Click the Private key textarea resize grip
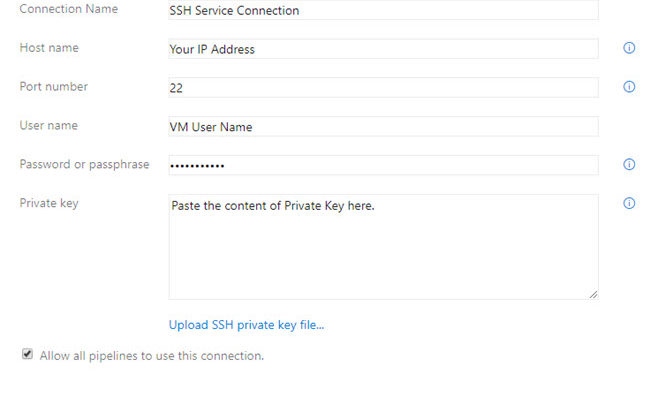This screenshot has height=400, width=650. (x=593, y=294)
